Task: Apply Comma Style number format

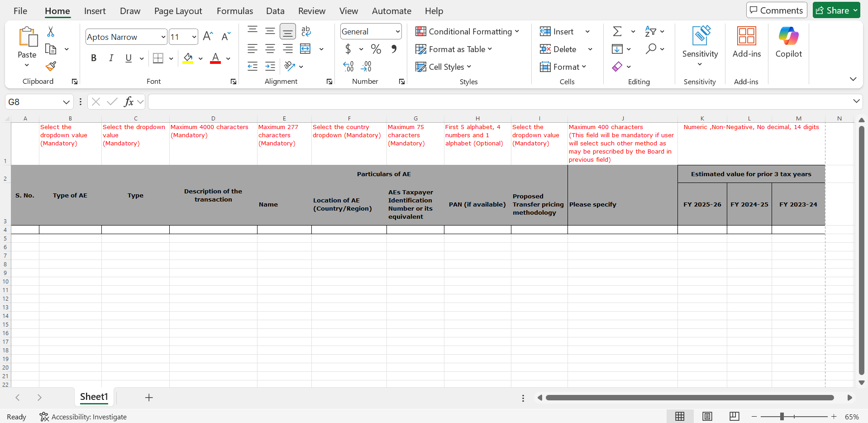Action: pyautogui.click(x=394, y=49)
